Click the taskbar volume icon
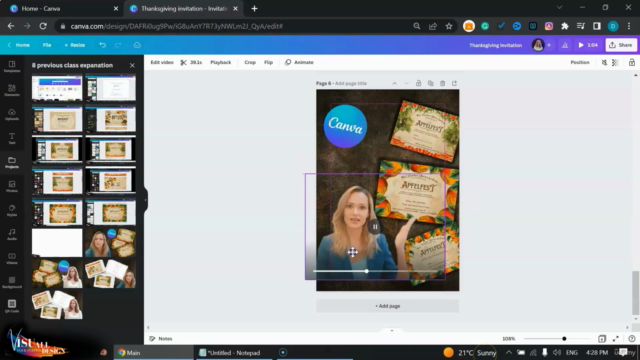This screenshot has width=640, height=360. [557, 352]
